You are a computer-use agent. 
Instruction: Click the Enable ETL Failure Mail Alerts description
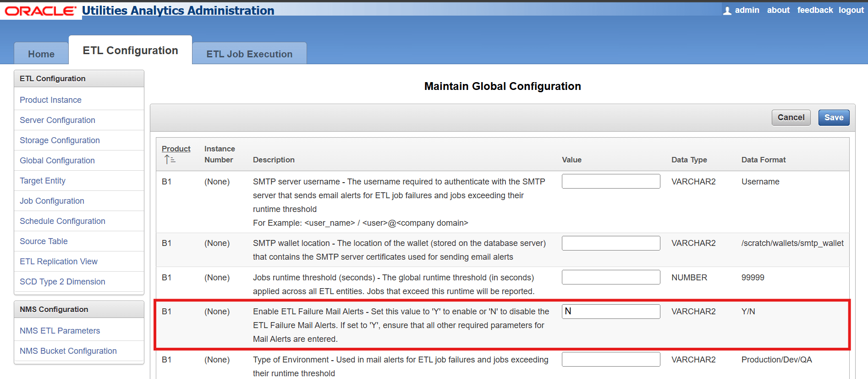tap(401, 325)
